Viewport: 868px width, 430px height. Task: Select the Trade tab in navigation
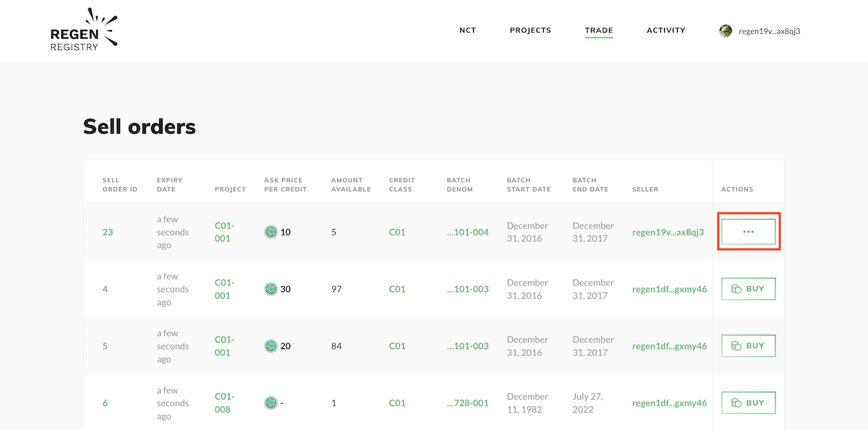pos(599,30)
